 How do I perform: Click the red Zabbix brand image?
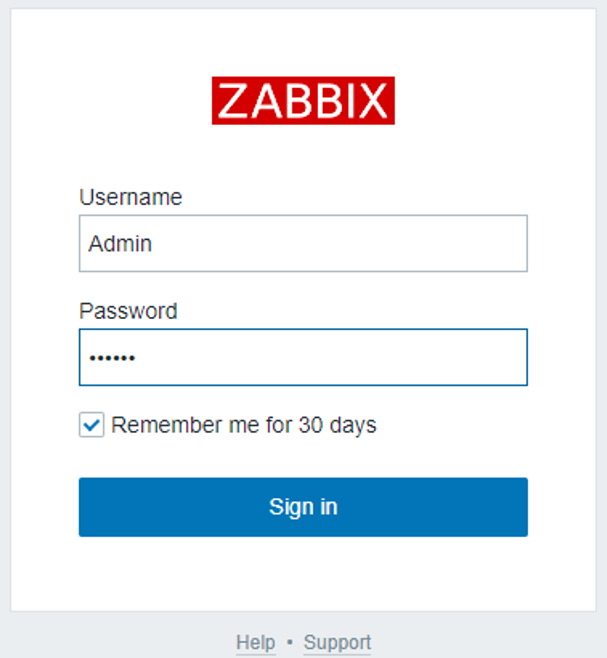(303, 100)
